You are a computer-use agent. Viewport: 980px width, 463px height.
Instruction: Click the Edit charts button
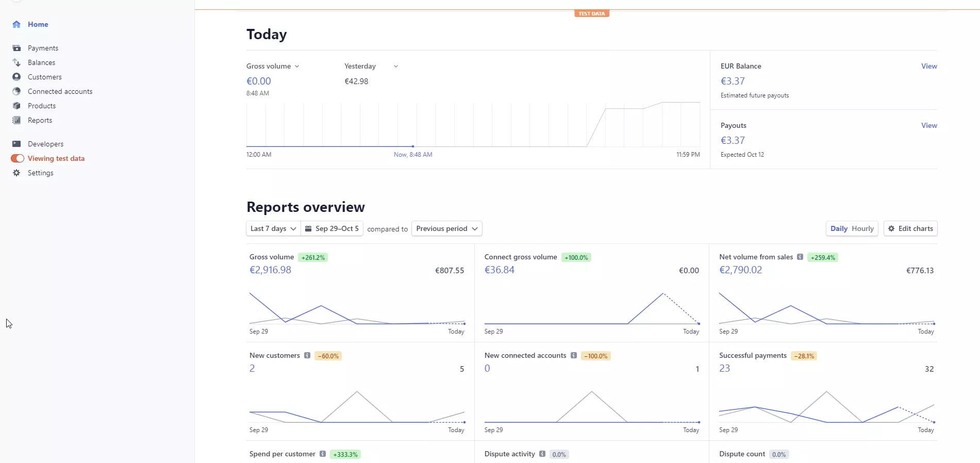tap(910, 228)
